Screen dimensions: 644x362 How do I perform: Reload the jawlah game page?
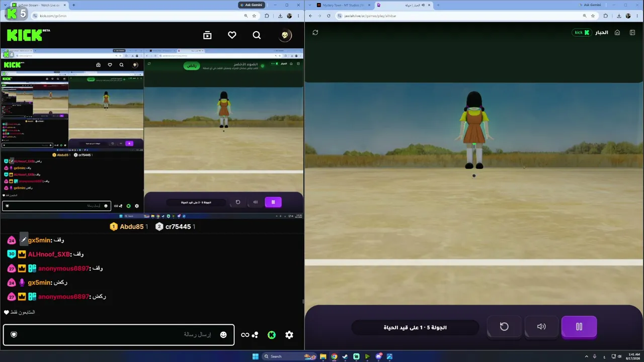[x=329, y=16]
